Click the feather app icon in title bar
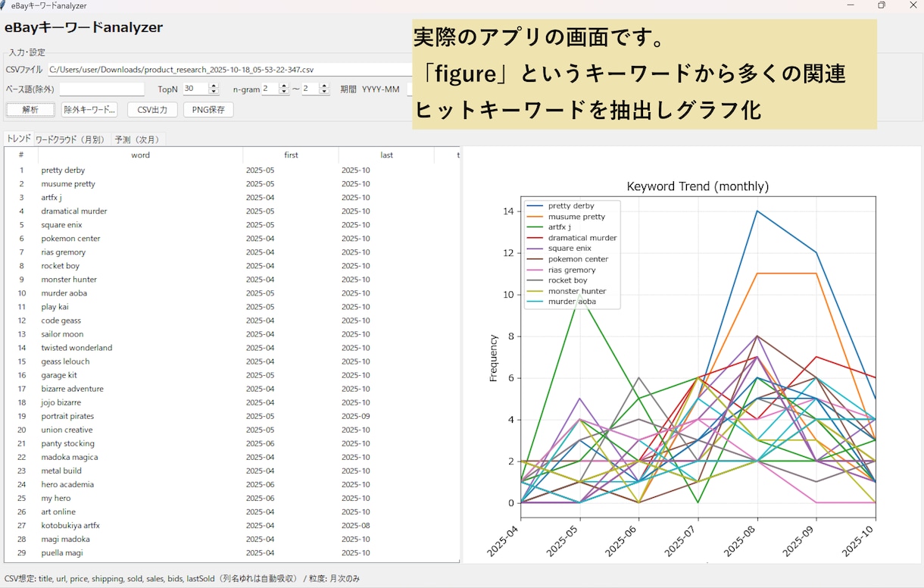The width and height of the screenshot is (924, 588). [x=4, y=5]
